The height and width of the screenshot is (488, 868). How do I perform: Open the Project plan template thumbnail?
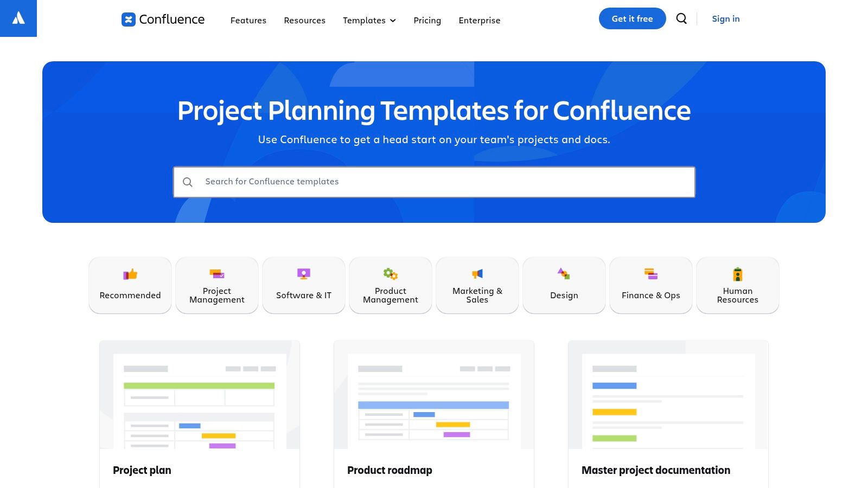coord(200,396)
